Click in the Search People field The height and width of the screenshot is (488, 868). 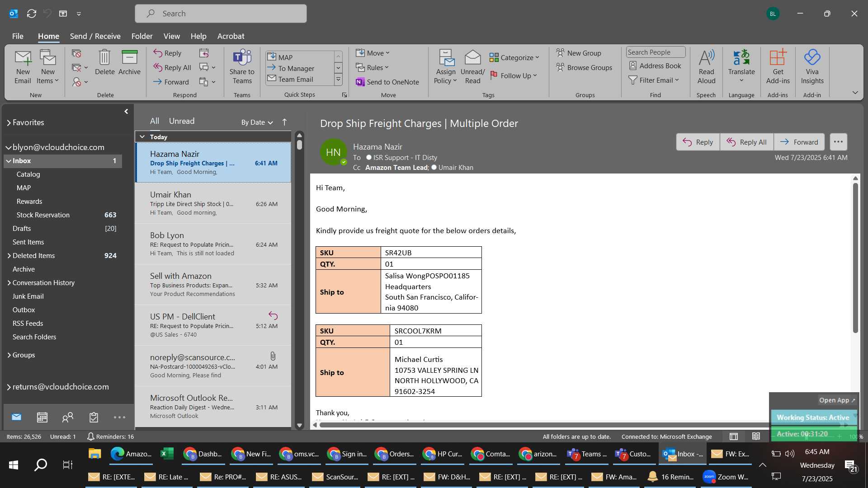coord(656,52)
